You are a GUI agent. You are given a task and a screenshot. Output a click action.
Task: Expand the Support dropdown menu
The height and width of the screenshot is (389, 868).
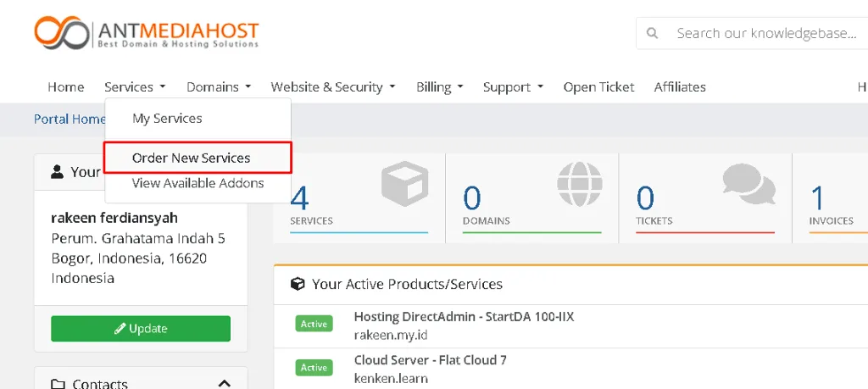pos(513,87)
